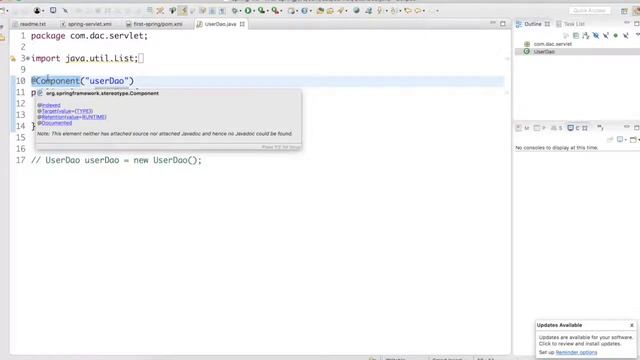The image size is (640, 360).
Task: Toggle Hide Static Members in Outline toolbar
Action: click(x=606, y=36)
